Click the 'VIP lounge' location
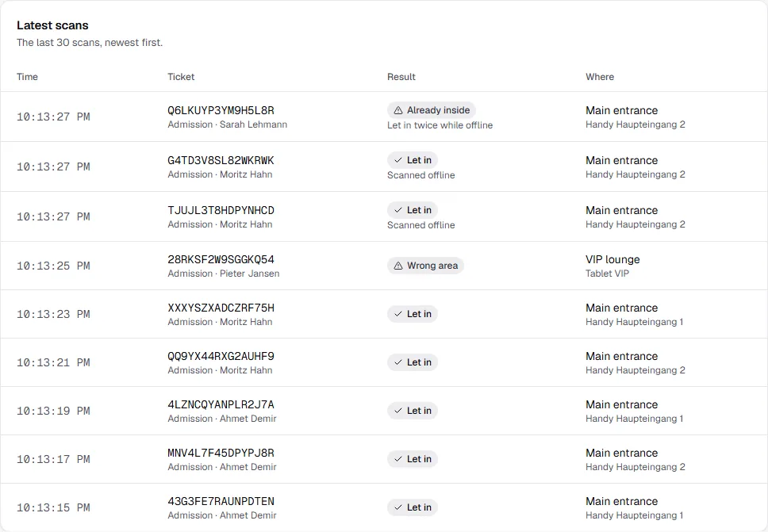The image size is (768, 532). pos(612,259)
